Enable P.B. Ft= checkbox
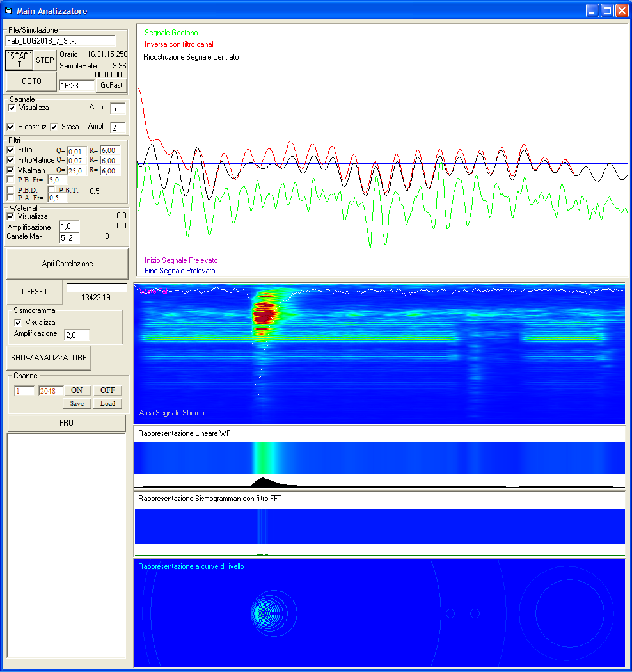Image resolution: width=632 pixels, height=672 pixels. point(11,180)
